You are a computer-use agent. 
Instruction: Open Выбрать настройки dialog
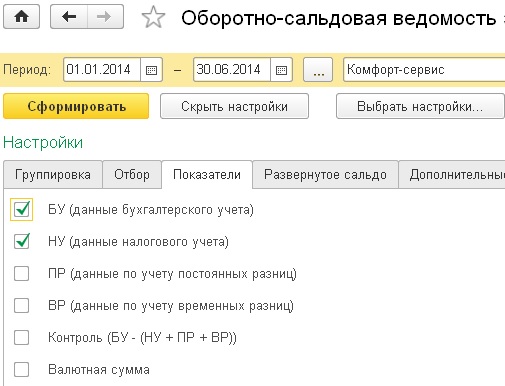[420, 106]
